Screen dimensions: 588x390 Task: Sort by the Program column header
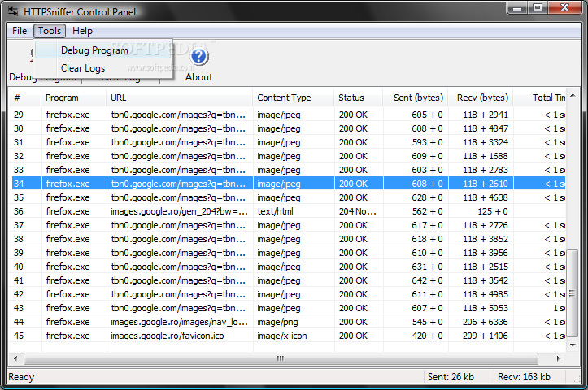[x=73, y=97]
